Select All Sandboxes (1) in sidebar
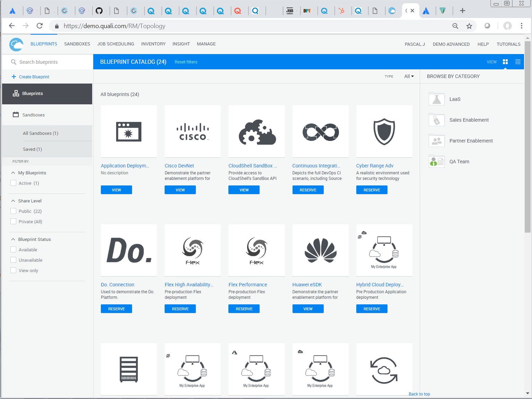The image size is (532, 399). pyautogui.click(x=41, y=133)
